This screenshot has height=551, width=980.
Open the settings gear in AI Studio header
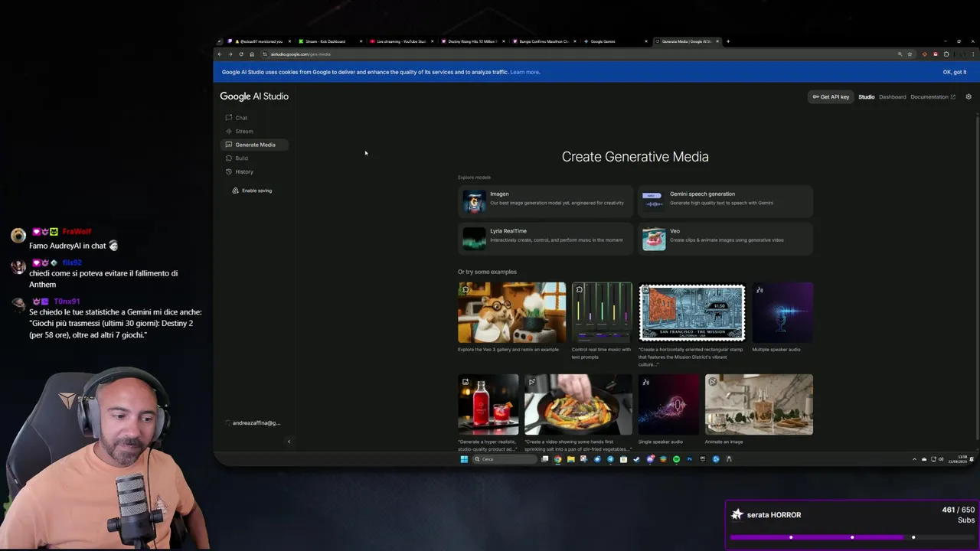969,97
